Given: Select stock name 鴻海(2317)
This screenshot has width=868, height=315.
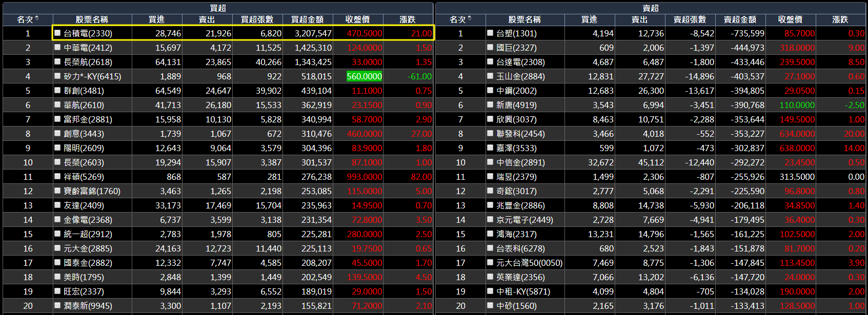Looking at the screenshot, I should click(516, 234).
